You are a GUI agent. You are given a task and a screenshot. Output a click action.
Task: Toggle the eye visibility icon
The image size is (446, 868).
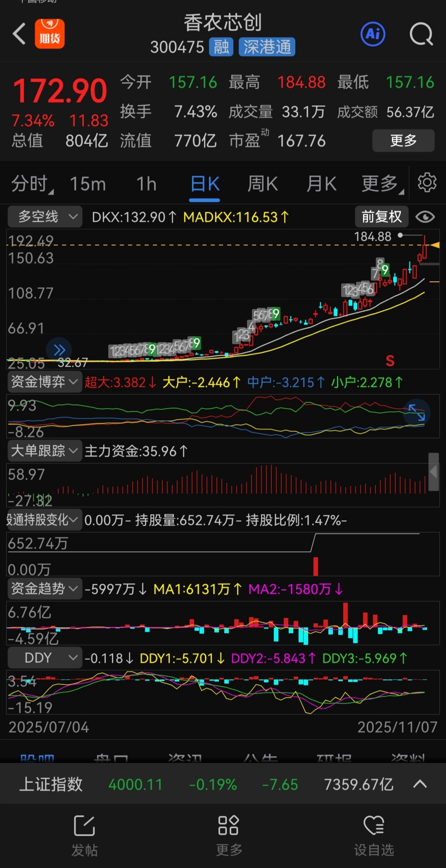click(x=425, y=217)
